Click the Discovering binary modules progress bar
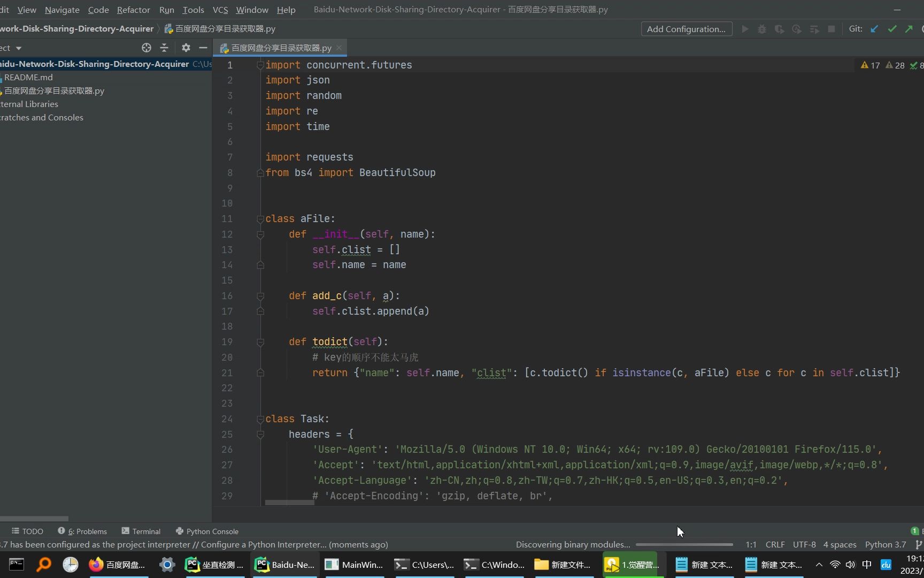 pyautogui.click(x=684, y=544)
